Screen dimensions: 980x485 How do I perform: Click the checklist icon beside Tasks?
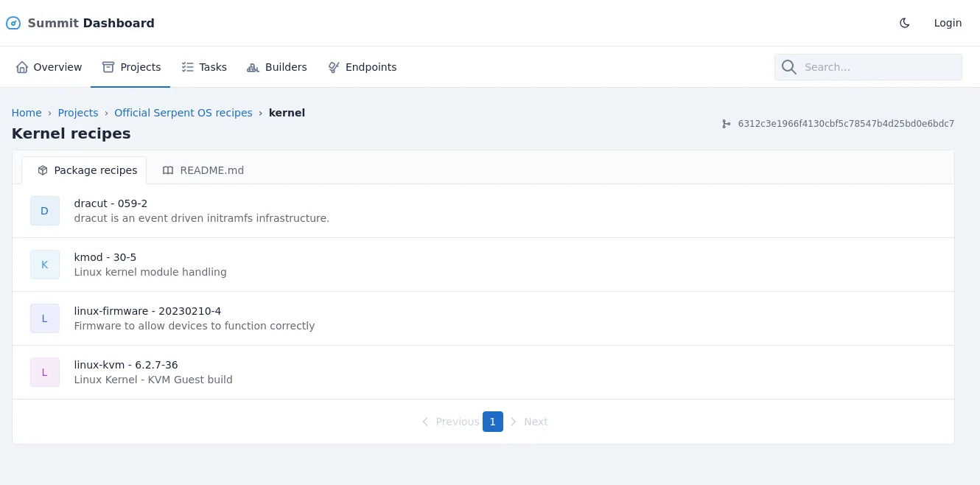pos(188,67)
